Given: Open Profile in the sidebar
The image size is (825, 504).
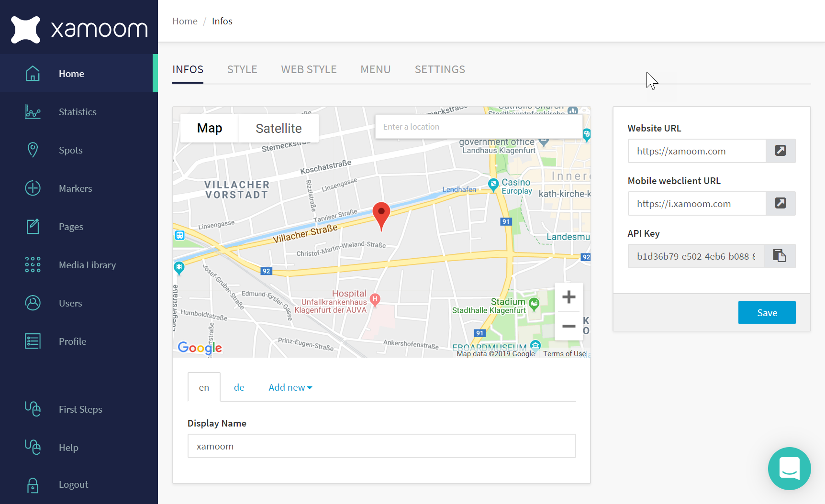Looking at the screenshot, I should [x=72, y=341].
